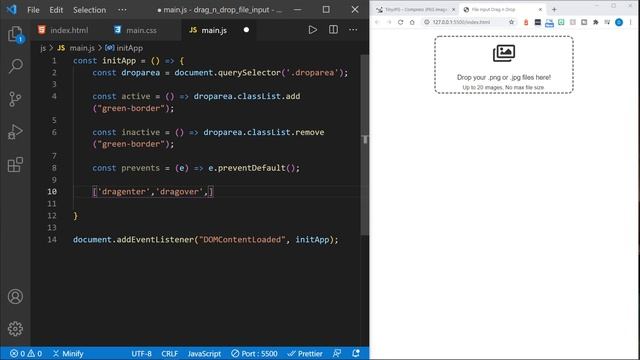Viewport: 640px width, 360px height.
Task: Open a new browser tab
Action: click(x=554, y=9)
